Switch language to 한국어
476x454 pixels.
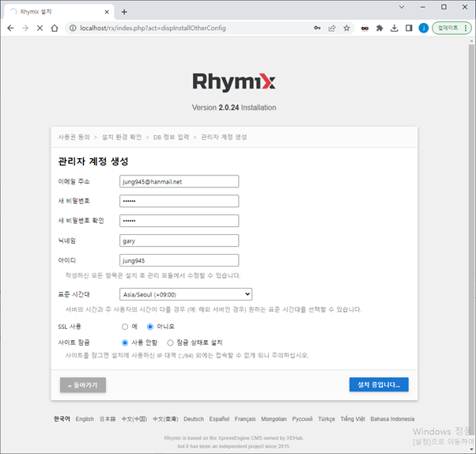coord(62,419)
